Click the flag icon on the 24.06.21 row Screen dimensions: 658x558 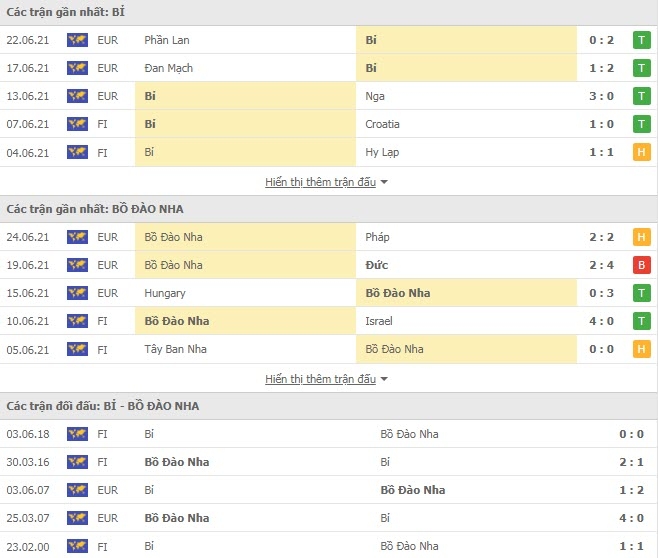coord(77,237)
